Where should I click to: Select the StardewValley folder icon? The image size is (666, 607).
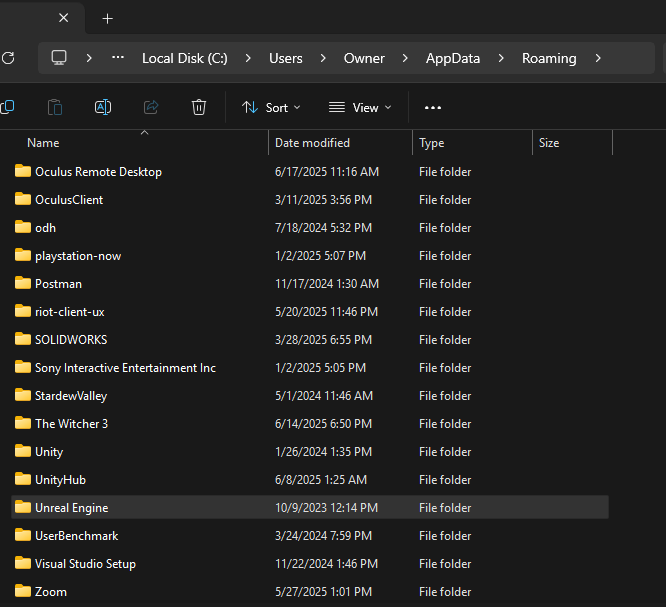(23, 395)
